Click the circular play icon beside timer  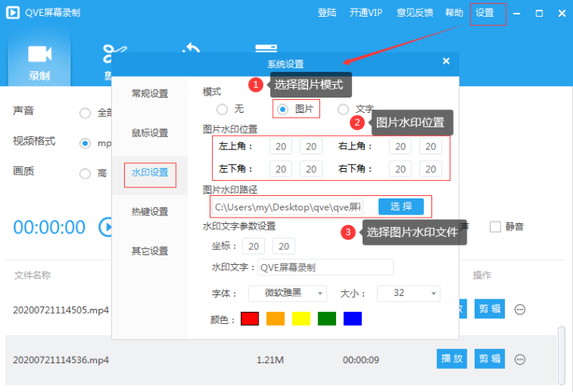(106, 227)
